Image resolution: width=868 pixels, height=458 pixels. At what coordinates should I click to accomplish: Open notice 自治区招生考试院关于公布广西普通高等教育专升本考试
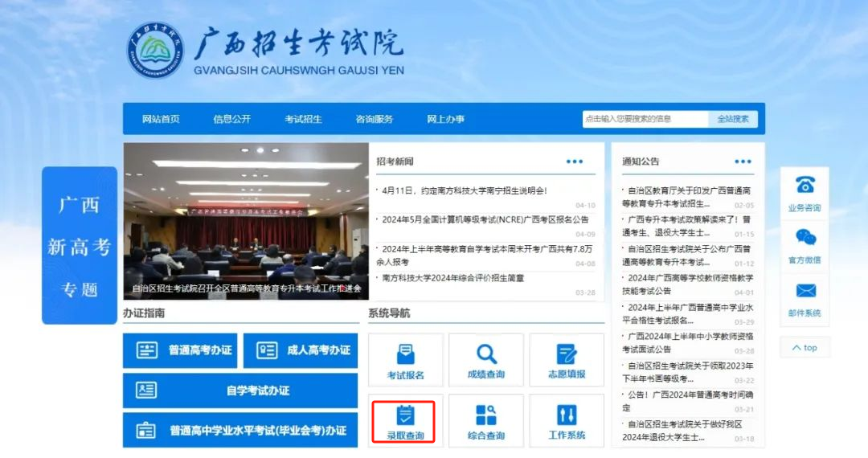686,255
